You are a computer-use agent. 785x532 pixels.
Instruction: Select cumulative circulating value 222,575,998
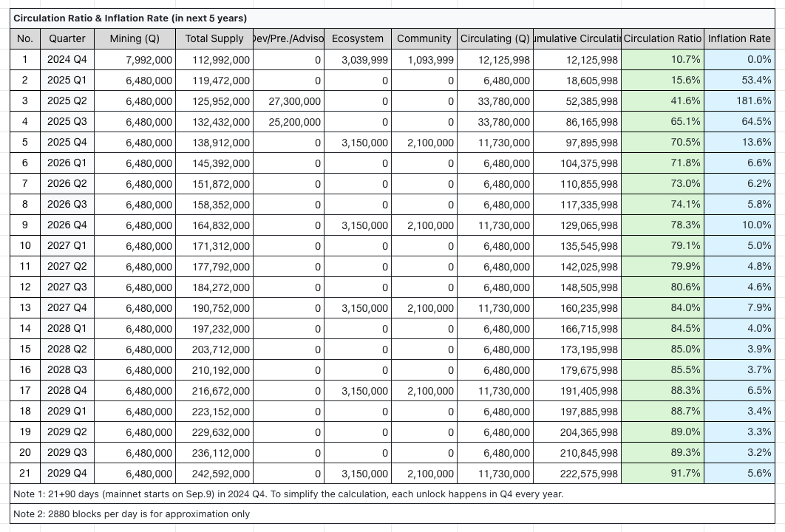coord(577,474)
